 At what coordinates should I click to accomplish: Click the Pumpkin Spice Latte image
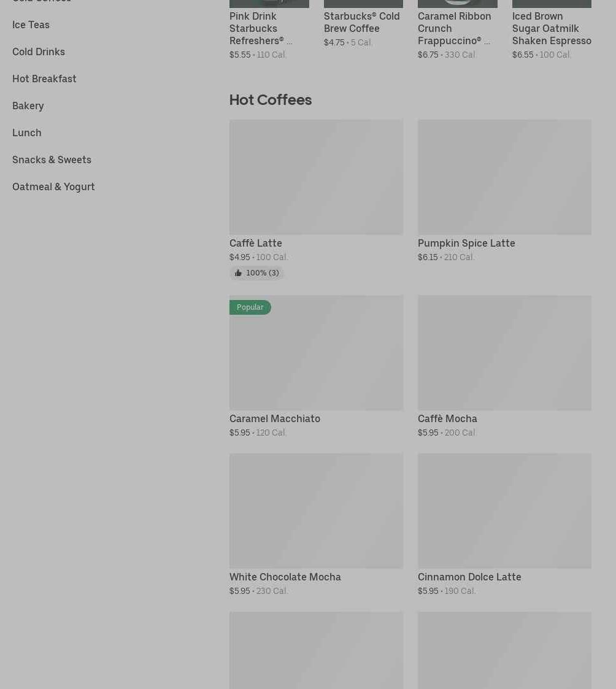coord(504,177)
